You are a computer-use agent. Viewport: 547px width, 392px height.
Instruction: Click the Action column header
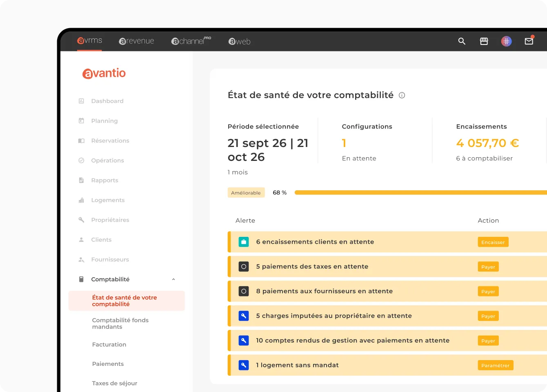point(488,220)
